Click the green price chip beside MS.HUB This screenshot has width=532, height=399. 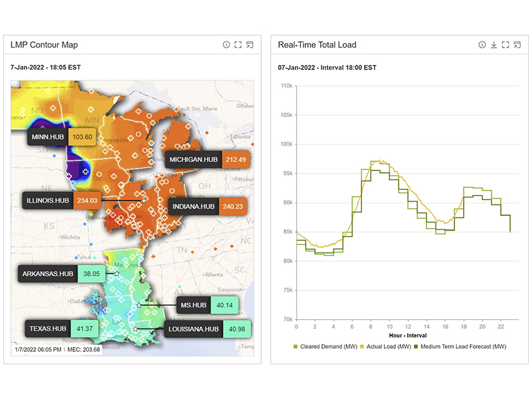tap(225, 305)
